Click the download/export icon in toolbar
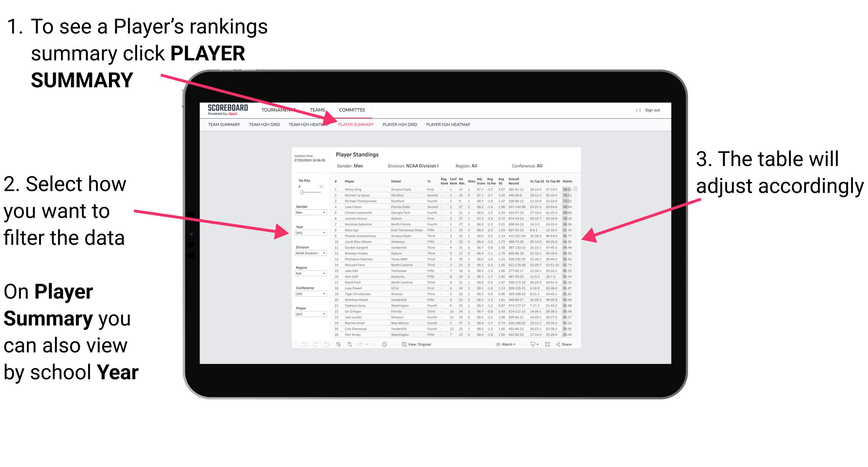Screen dimensions: 868x467 coord(533,344)
